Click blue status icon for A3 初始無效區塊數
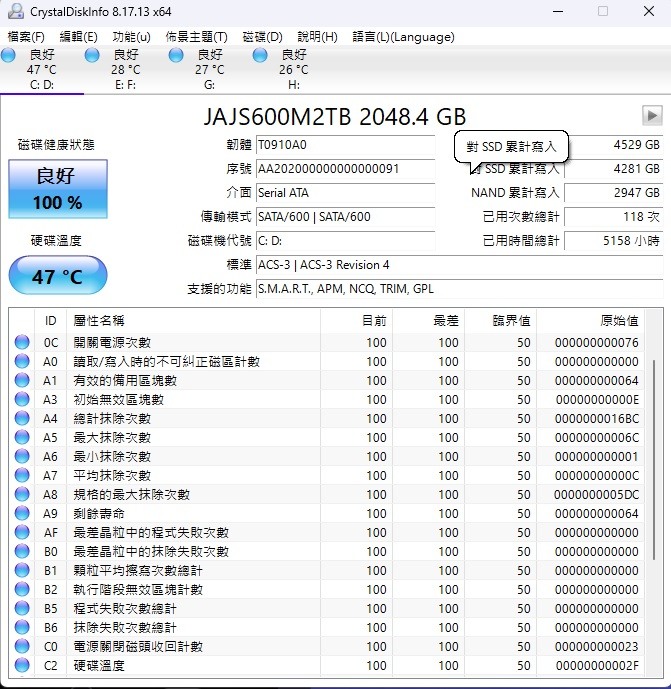Image resolution: width=671 pixels, height=689 pixels. click(22, 399)
